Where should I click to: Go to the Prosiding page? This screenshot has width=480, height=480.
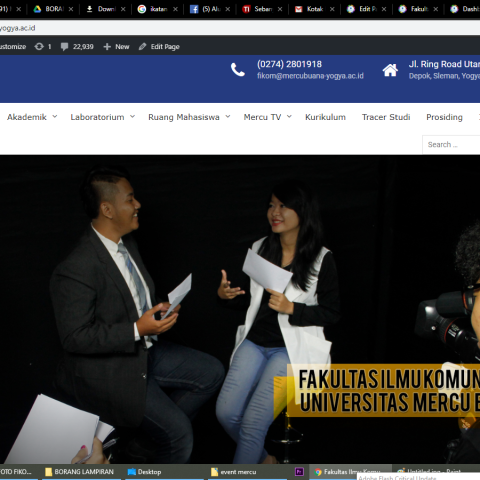click(x=444, y=117)
